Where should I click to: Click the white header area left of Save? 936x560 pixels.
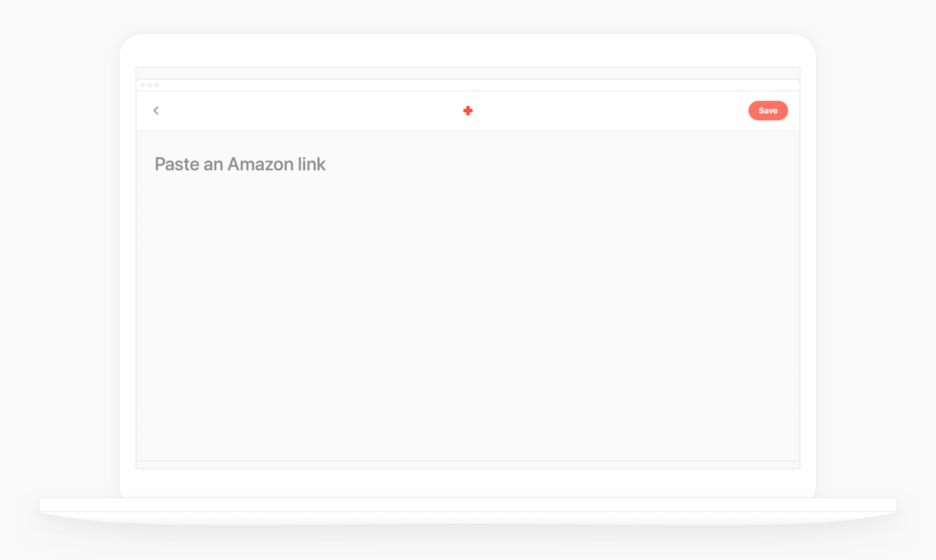[612, 111]
